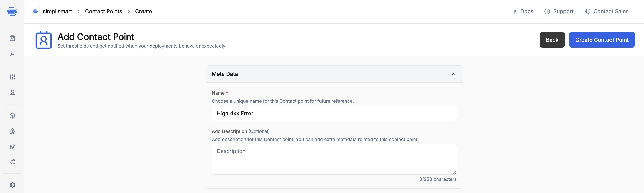
Task: Collapse the Meta Data section chevron
Action: point(453,74)
